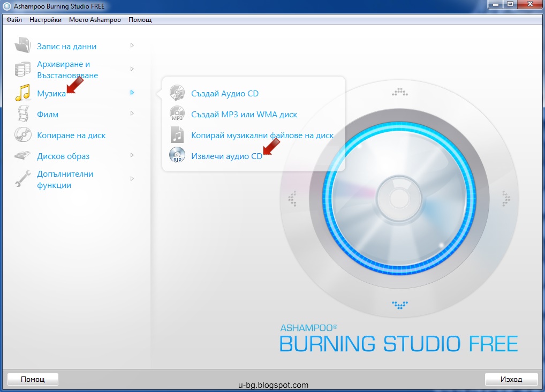
Task: Click the yellow music note icon
Action: (23, 93)
